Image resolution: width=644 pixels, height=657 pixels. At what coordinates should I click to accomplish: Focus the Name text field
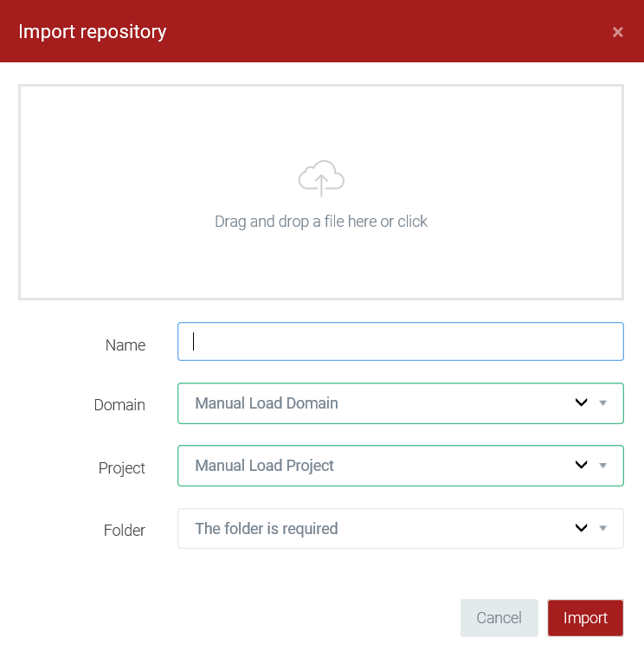400,342
